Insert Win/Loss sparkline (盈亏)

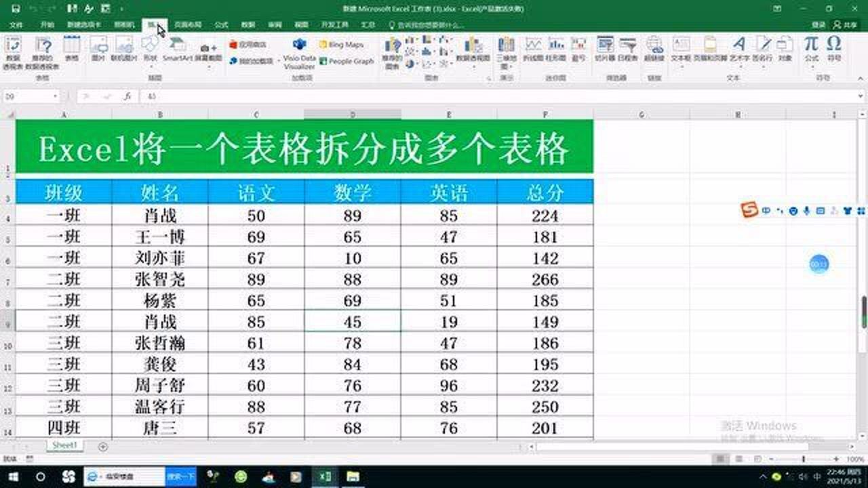578,49
